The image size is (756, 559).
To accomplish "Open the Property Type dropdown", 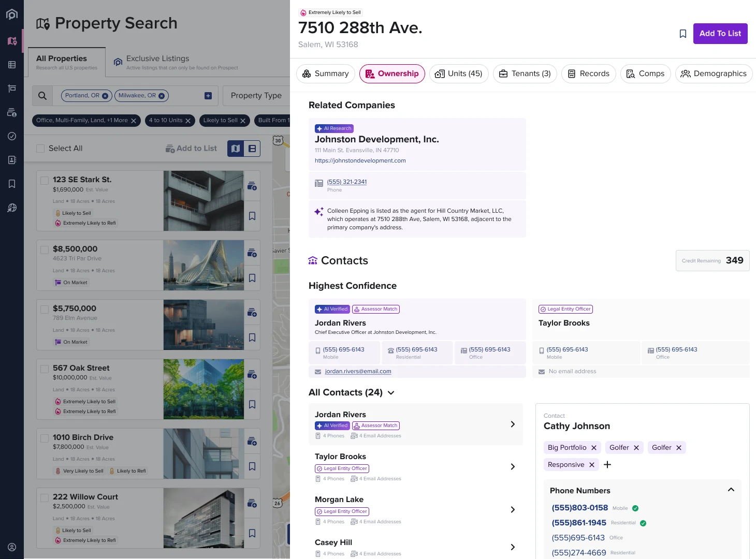I will point(256,96).
